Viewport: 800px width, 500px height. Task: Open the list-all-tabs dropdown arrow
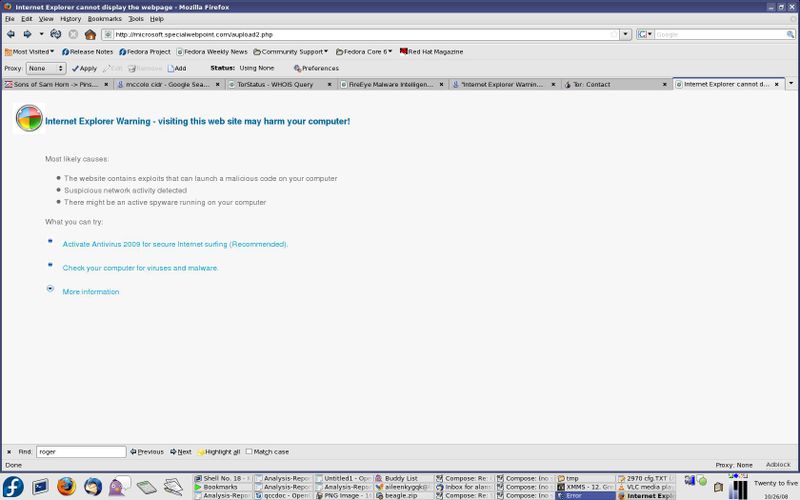[791, 83]
